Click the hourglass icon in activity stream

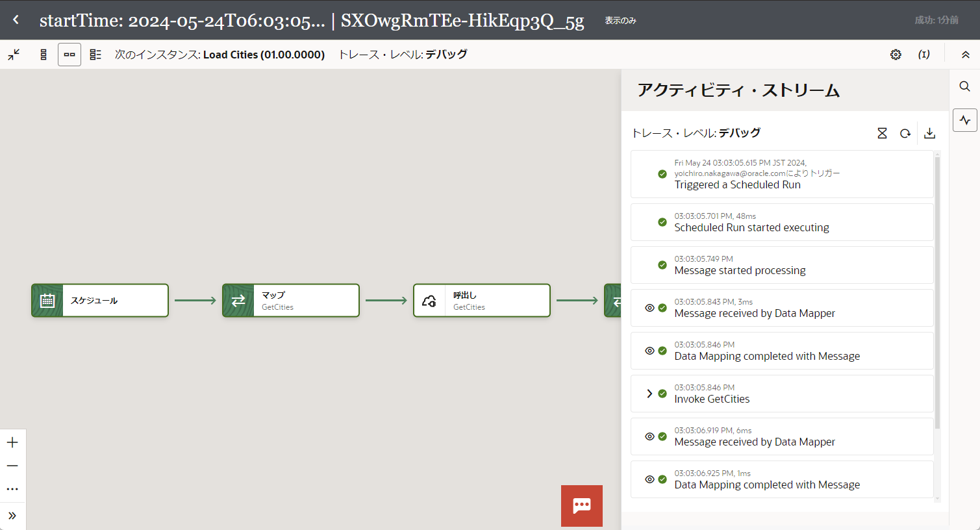pyautogui.click(x=882, y=133)
